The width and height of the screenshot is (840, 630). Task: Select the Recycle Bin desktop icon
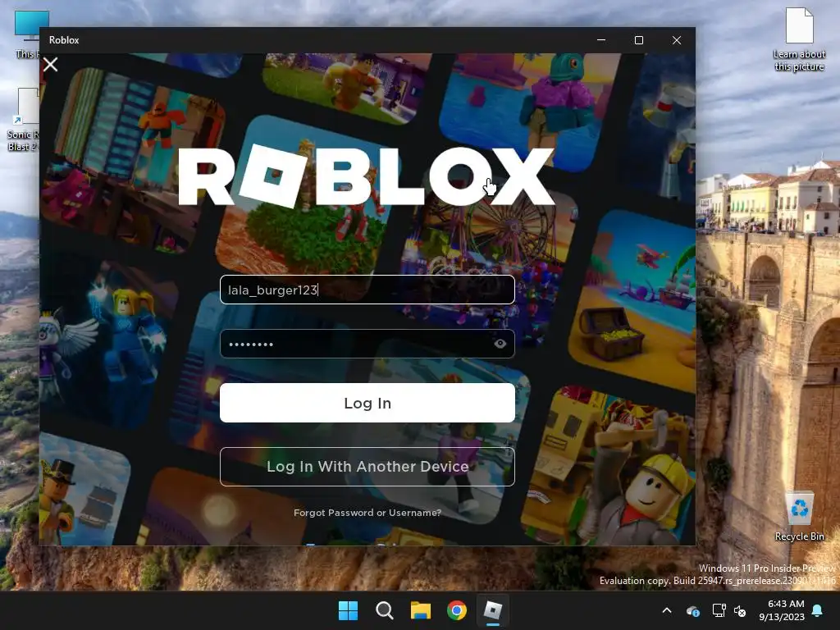[x=799, y=517]
